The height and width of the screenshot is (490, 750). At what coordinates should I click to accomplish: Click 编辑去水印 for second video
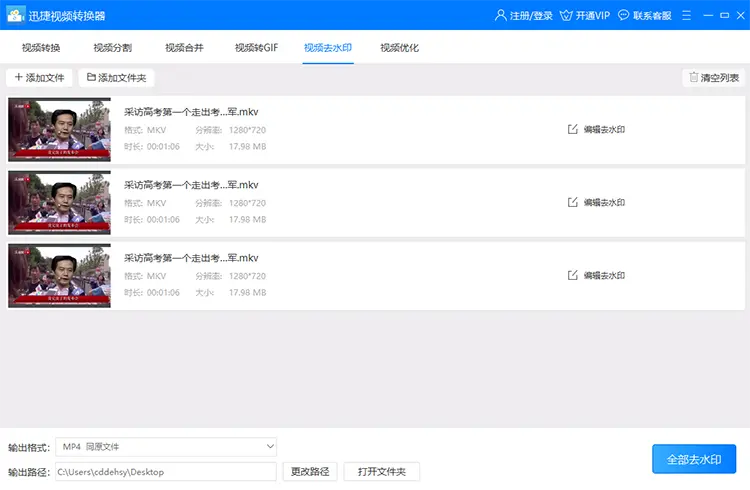tap(596, 202)
